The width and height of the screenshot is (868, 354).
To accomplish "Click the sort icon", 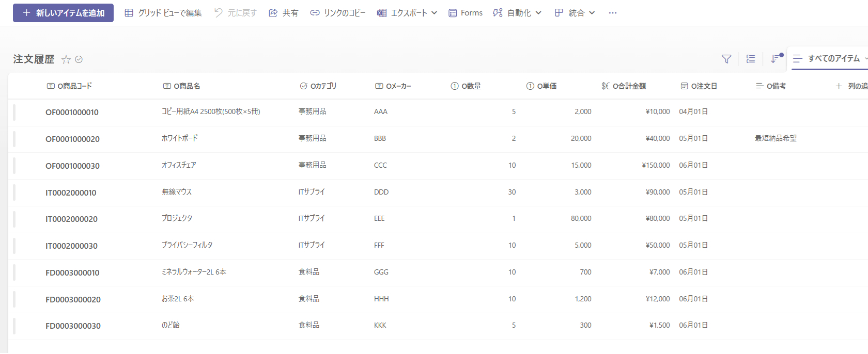I will click(776, 59).
